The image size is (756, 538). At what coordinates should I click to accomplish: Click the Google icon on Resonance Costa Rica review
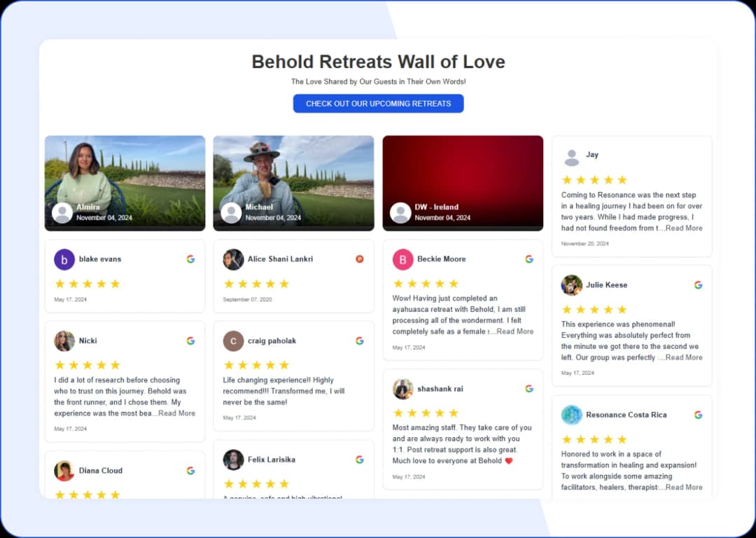tap(697, 415)
